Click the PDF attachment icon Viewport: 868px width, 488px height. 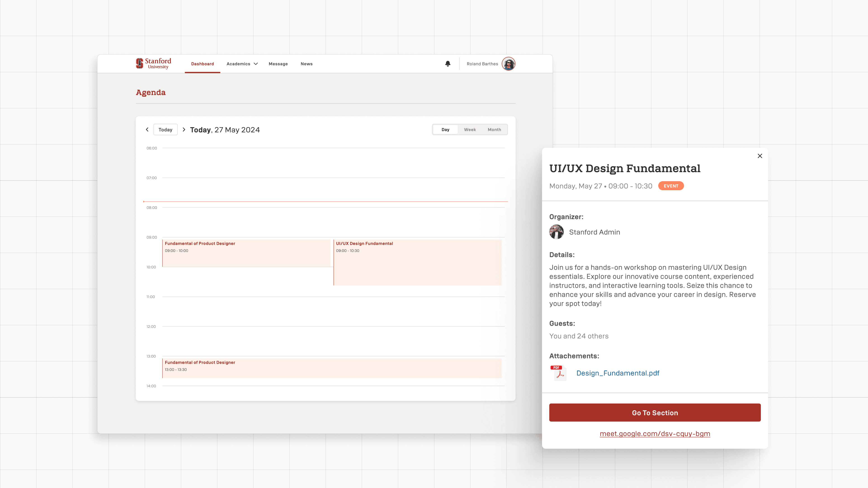(x=558, y=373)
